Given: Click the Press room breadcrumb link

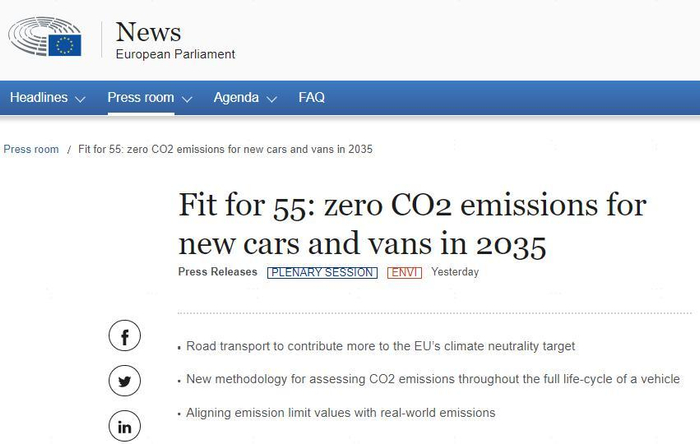Looking at the screenshot, I should (x=31, y=150).
